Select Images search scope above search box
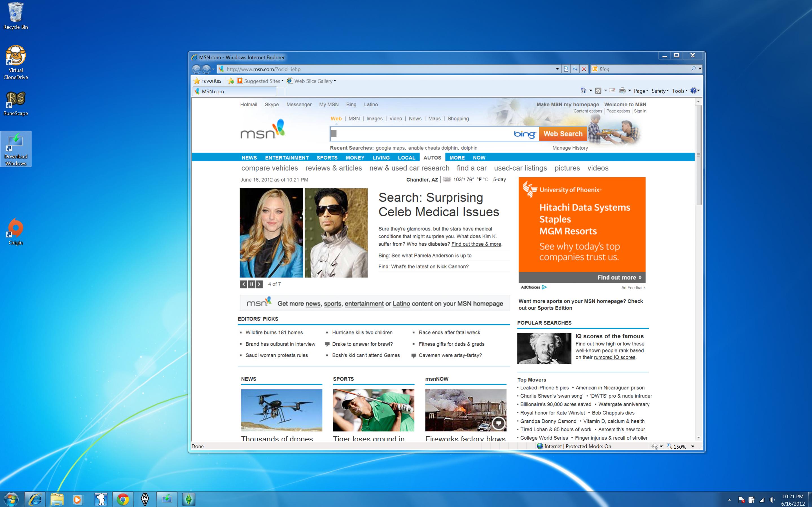The height and width of the screenshot is (507, 812). 374,119
